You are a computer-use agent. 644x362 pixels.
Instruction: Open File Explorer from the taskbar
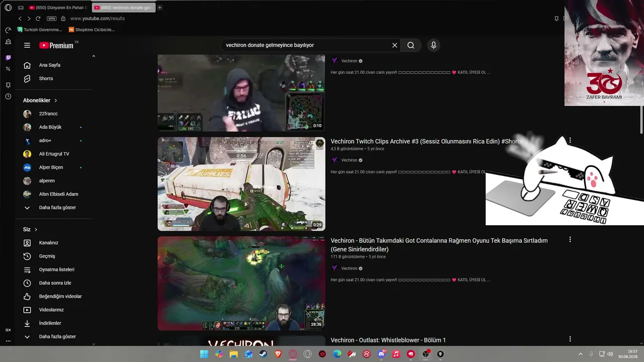233,354
